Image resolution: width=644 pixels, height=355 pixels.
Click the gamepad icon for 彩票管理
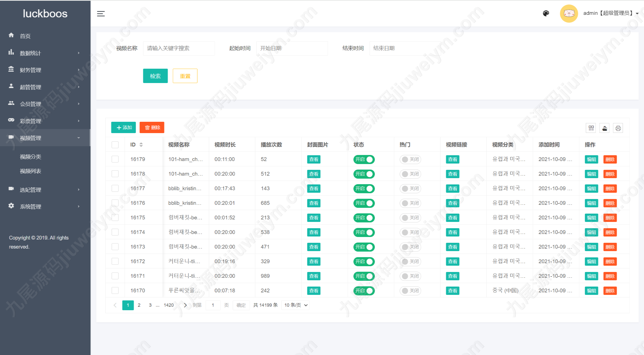tap(11, 120)
